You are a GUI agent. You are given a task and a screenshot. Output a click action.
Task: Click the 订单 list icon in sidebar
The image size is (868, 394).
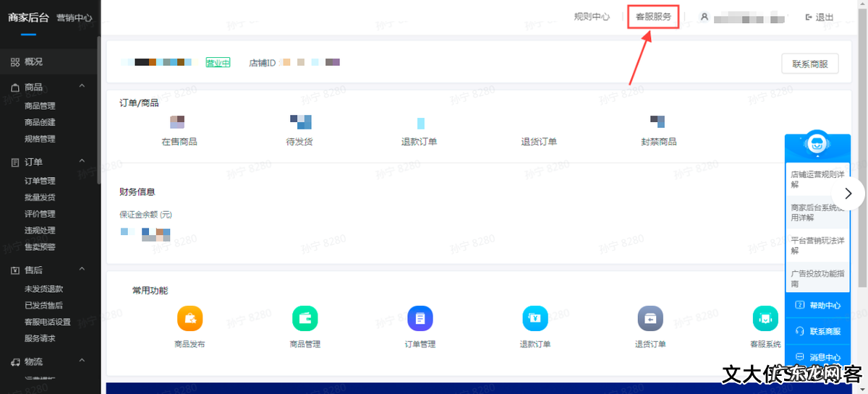[x=15, y=162]
